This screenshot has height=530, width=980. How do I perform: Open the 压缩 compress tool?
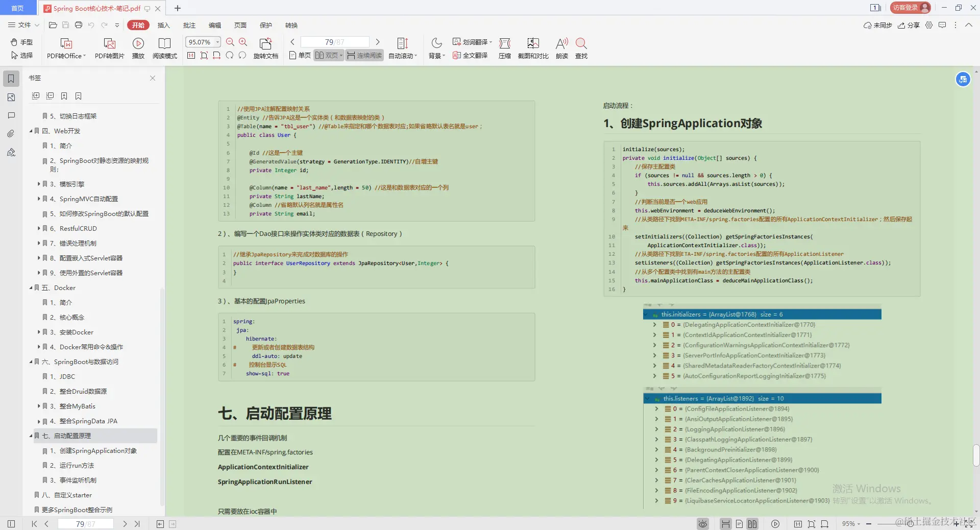[505, 49]
